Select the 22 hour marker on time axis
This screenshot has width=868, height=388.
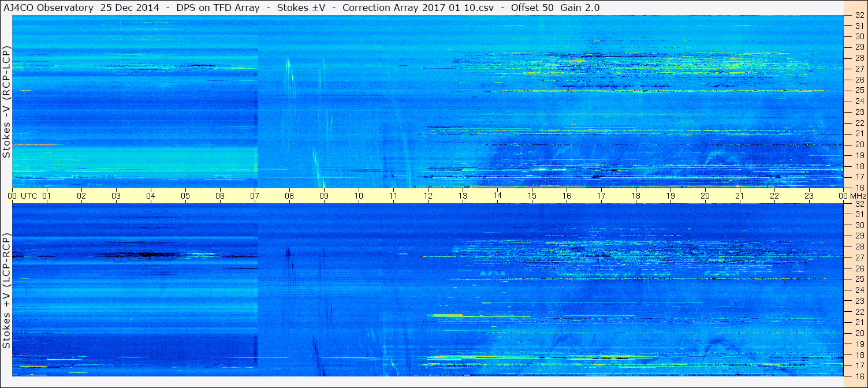(774, 196)
